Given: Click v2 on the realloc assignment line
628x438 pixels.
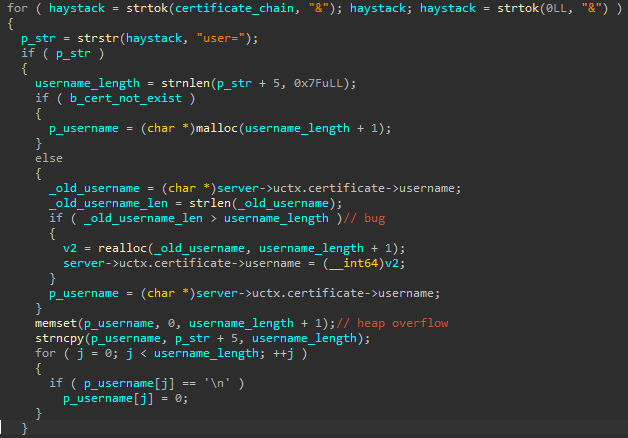Looking at the screenshot, I should [70, 248].
